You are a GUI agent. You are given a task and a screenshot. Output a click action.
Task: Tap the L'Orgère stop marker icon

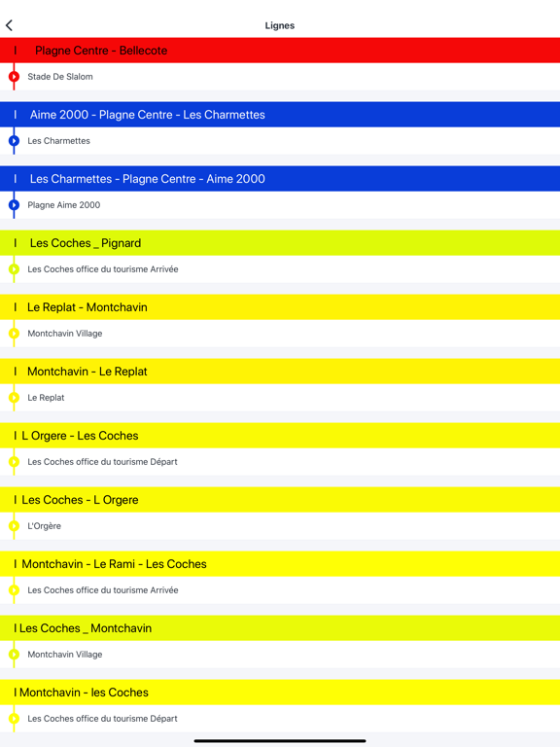pyautogui.click(x=14, y=526)
